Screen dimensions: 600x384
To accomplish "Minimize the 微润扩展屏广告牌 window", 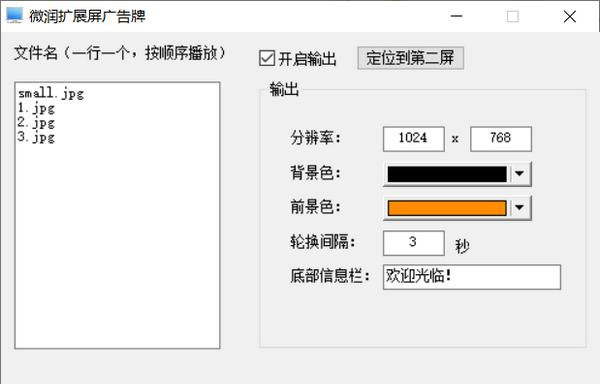I will coord(456,16).
